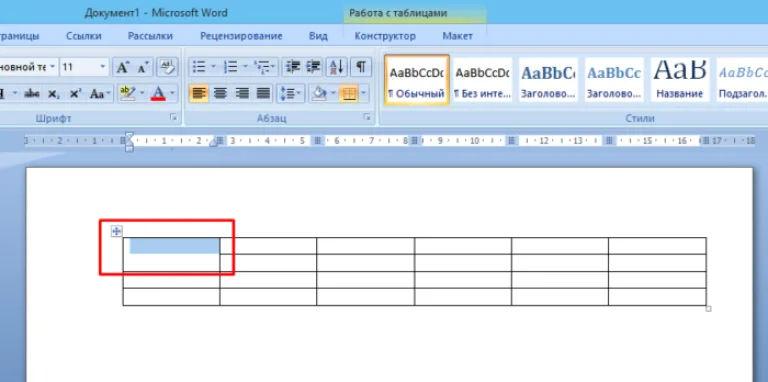Open the Вид tab
The width and height of the screenshot is (768, 382).
click(x=318, y=36)
